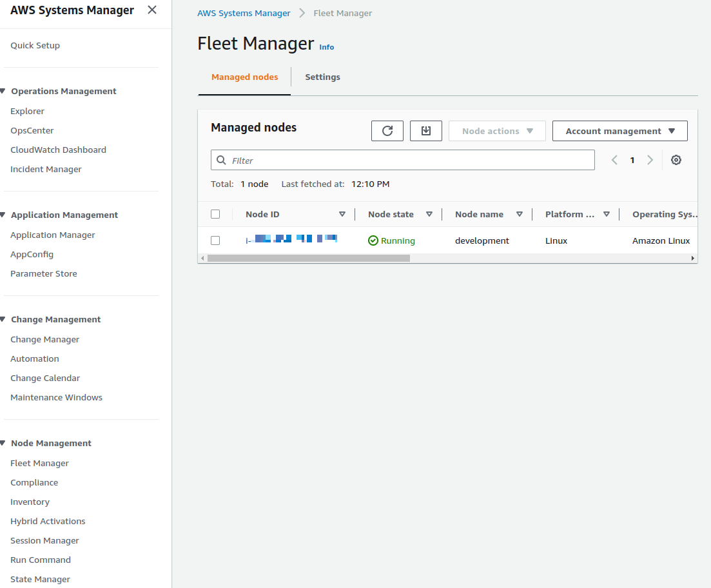Open Change Calendar in sidebar
711x588 pixels.
tap(45, 378)
